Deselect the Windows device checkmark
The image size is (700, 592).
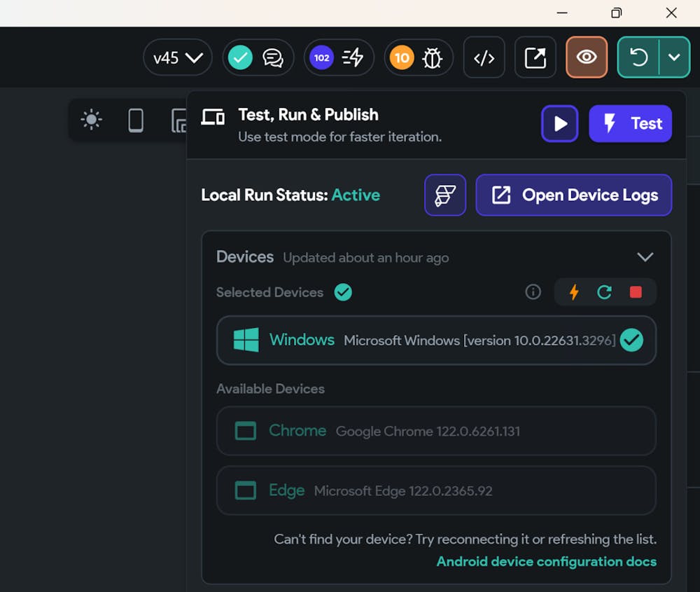[x=631, y=340]
